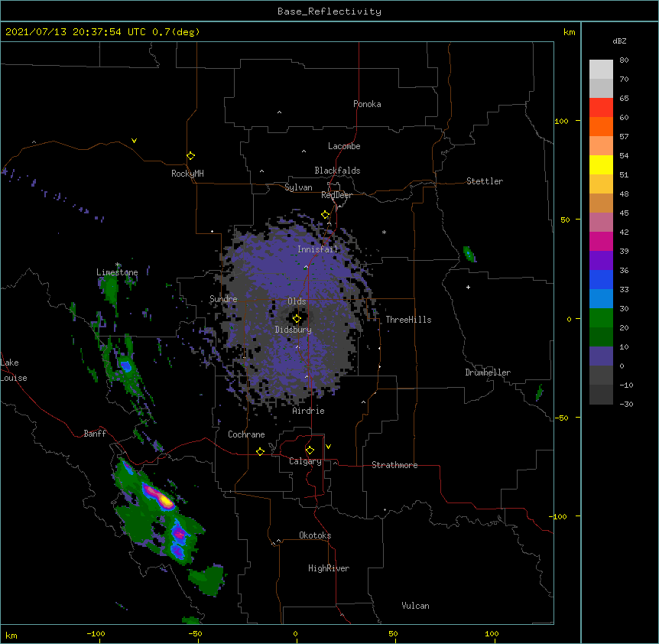Click the Drumheller town label
This screenshot has height=644, width=659.
click(x=488, y=372)
